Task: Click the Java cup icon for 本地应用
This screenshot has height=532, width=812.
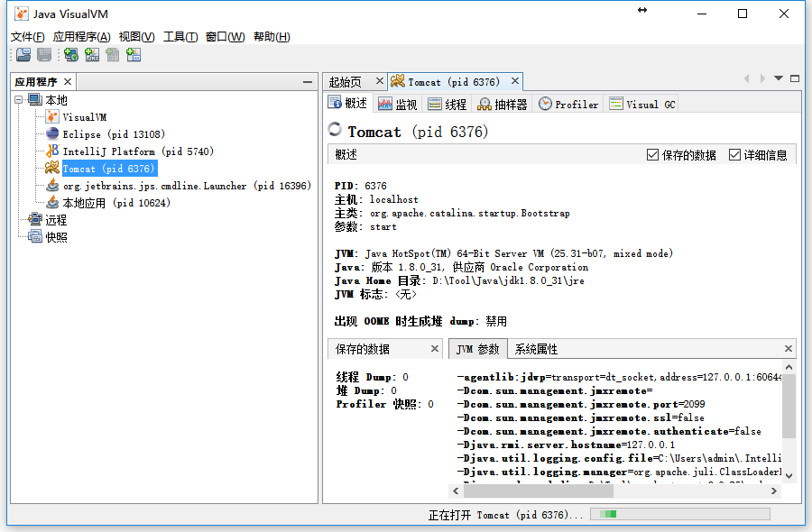Action: tap(52, 202)
